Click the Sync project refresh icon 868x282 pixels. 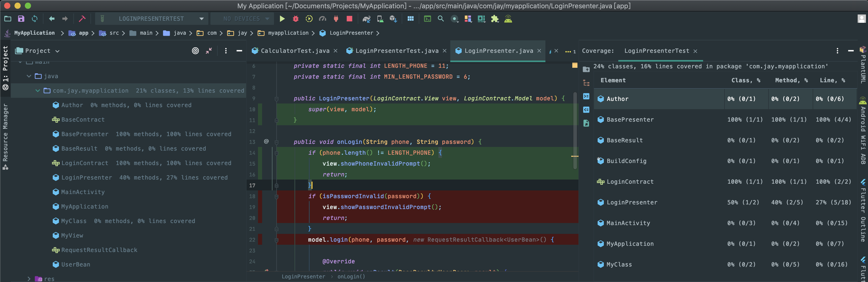(x=35, y=19)
